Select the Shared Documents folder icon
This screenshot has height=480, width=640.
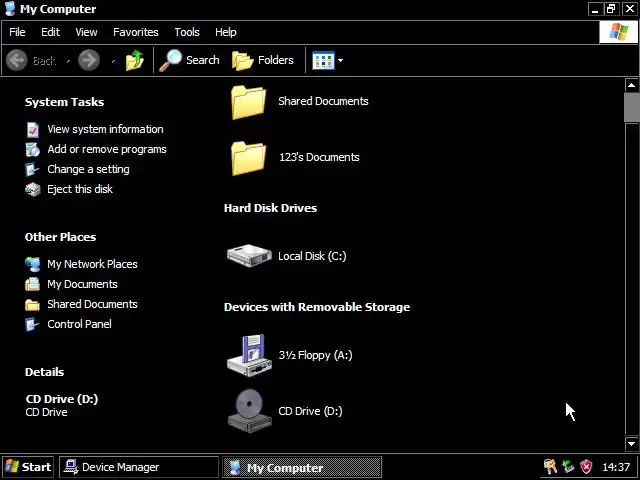click(x=248, y=102)
